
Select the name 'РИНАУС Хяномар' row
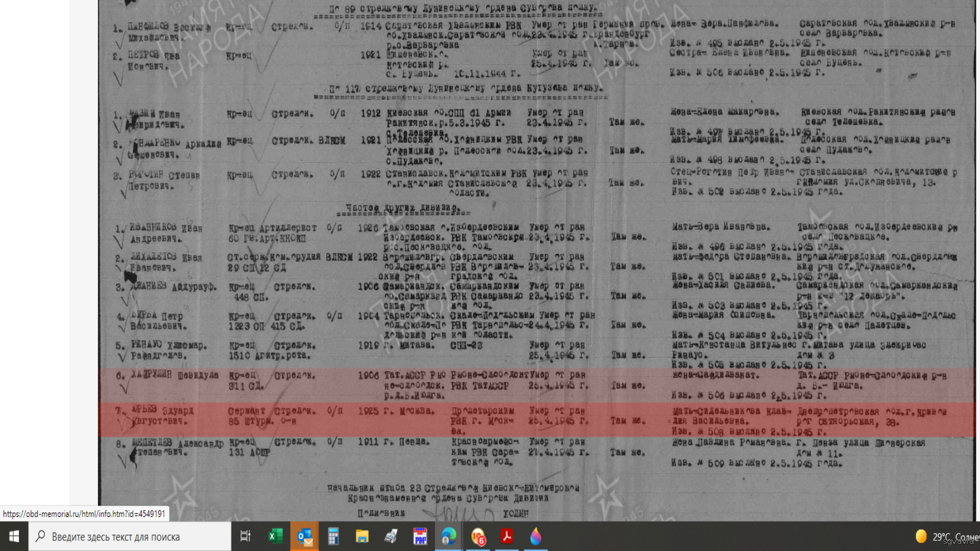(168, 345)
